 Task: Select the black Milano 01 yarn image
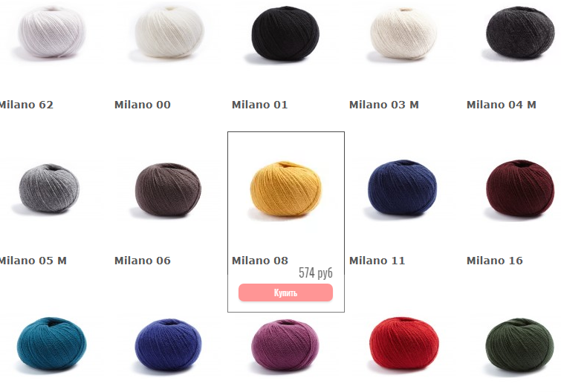click(x=285, y=33)
